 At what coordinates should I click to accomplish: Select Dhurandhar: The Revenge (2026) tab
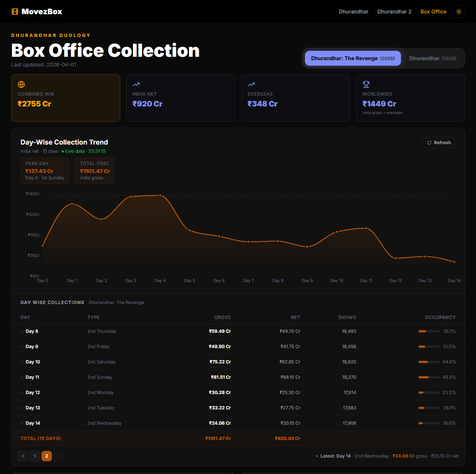pyautogui.click(x=353, y=58)
